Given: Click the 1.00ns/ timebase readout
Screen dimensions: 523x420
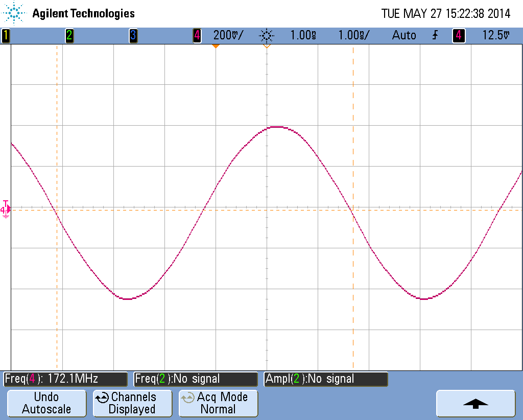Looking at the screenshot, I should point(354,36).
